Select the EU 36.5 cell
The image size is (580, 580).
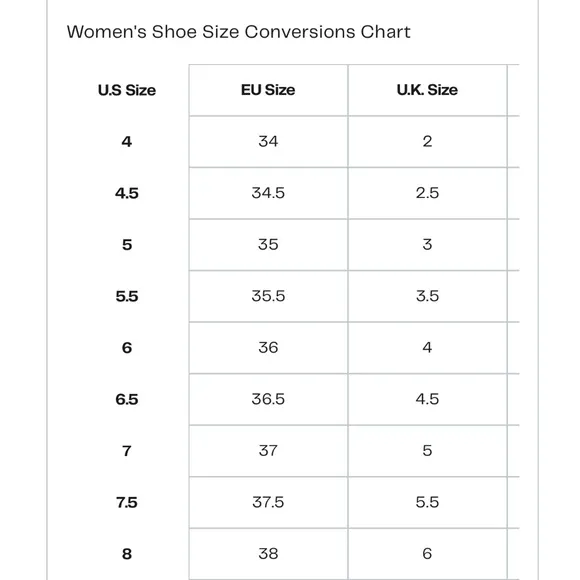point(268,399)
